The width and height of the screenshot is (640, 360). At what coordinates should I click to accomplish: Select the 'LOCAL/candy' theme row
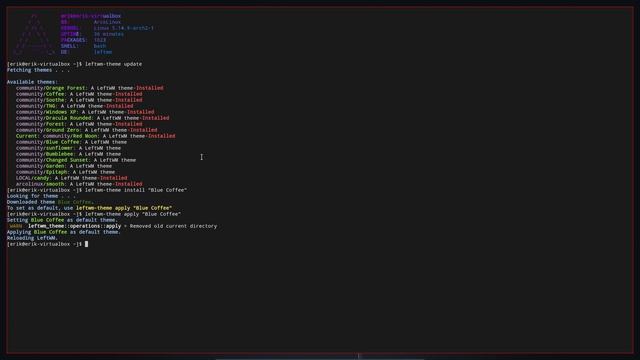point(71,178)
